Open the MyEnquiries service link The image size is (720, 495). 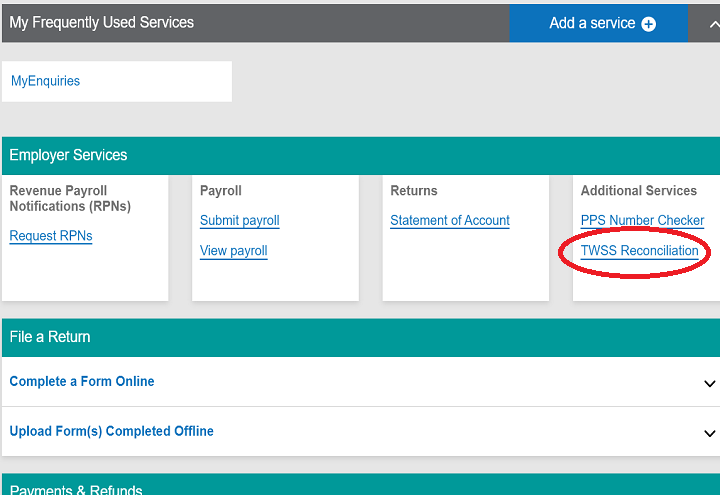46,81
